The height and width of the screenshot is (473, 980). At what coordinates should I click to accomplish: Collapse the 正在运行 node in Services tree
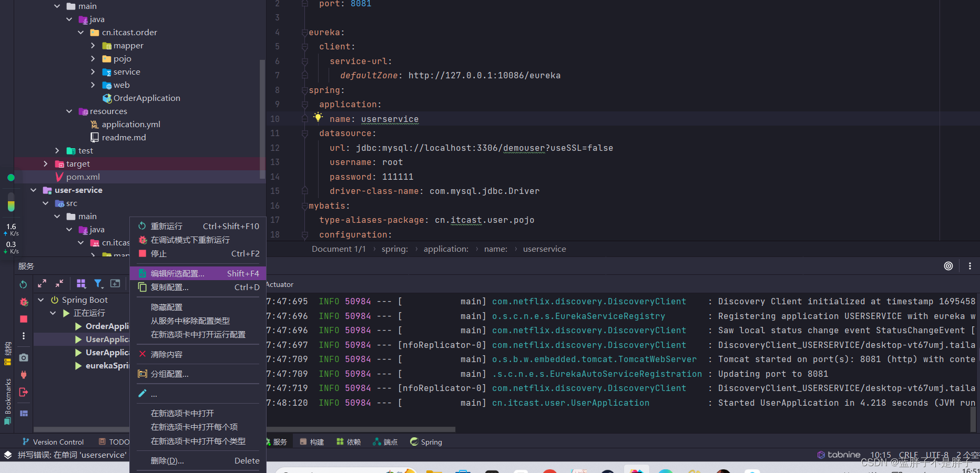[53, 313]
